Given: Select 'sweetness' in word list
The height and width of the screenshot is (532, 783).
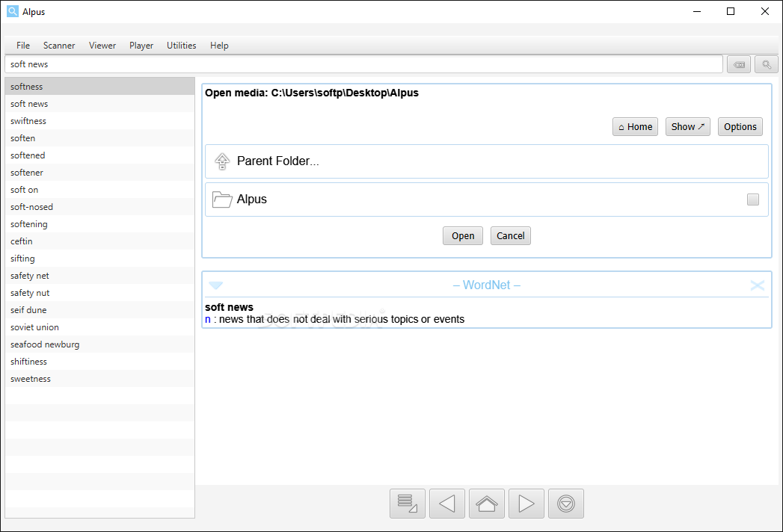Looking at the screenshot, I should coord(100,380).
